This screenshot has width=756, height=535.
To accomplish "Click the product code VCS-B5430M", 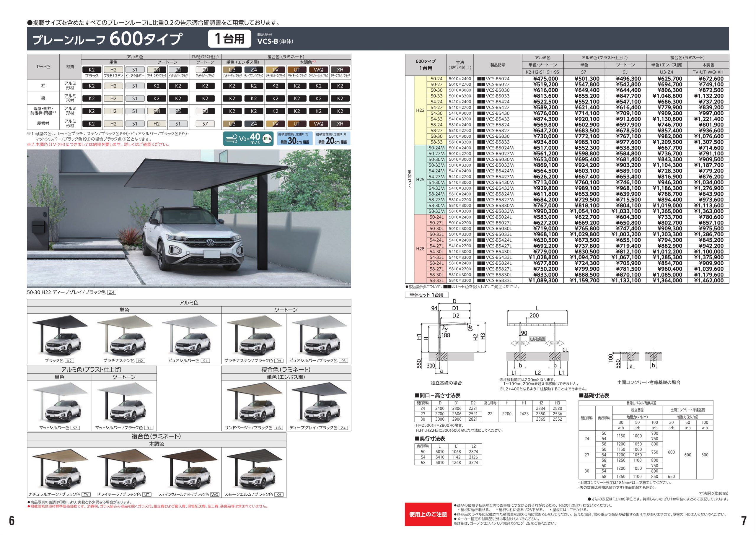I will [499, 183].
